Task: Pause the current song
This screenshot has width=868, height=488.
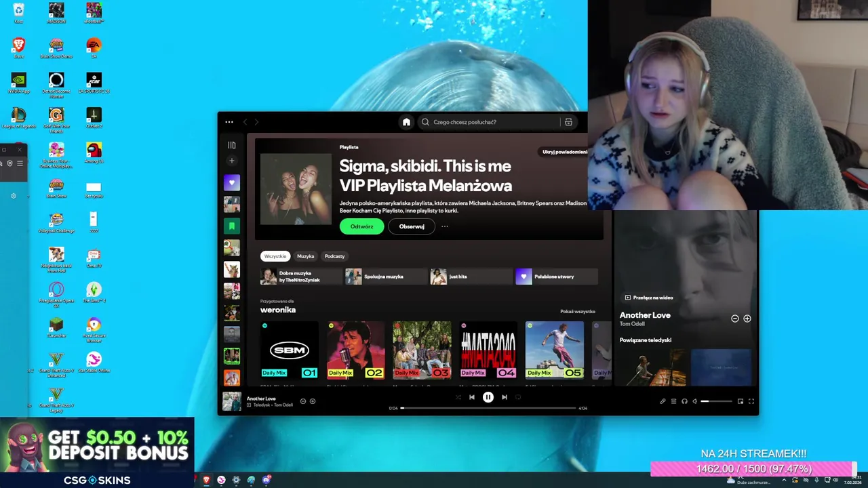Action: point(488,397)
